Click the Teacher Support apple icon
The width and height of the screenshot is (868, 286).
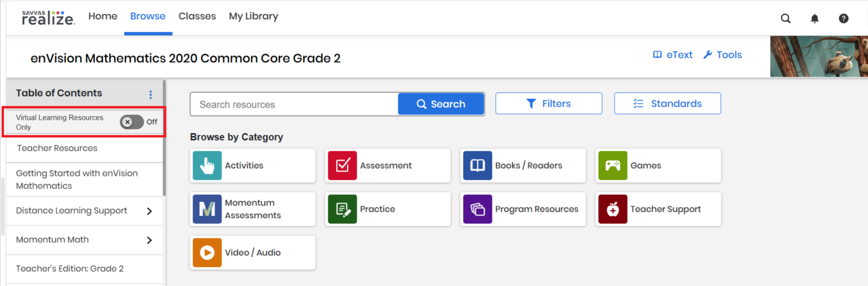tap(613, 209)
